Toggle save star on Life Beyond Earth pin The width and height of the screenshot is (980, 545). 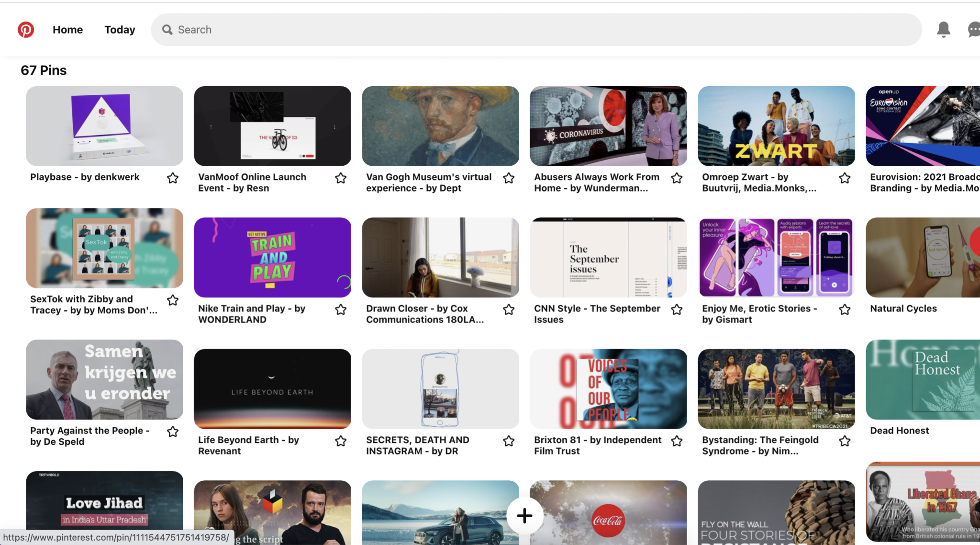pyautogui.click(x=341, y=441)
